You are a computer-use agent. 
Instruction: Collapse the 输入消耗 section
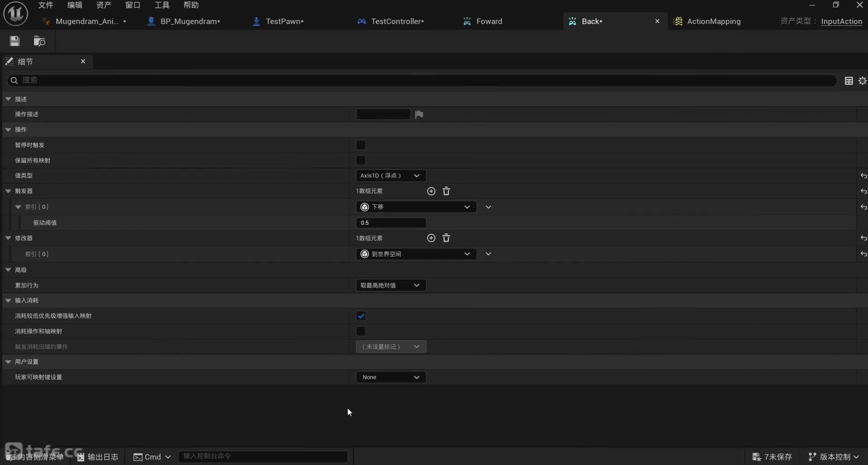(8, 300)
